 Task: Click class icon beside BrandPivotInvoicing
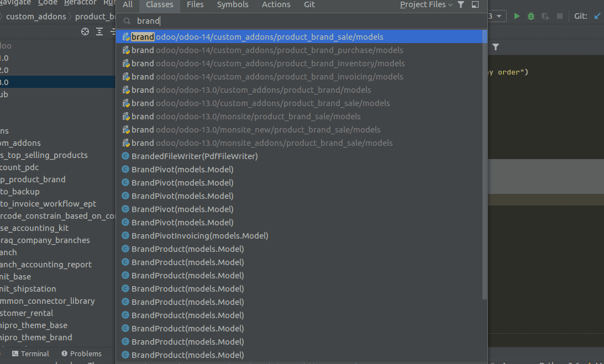point(125,235)
